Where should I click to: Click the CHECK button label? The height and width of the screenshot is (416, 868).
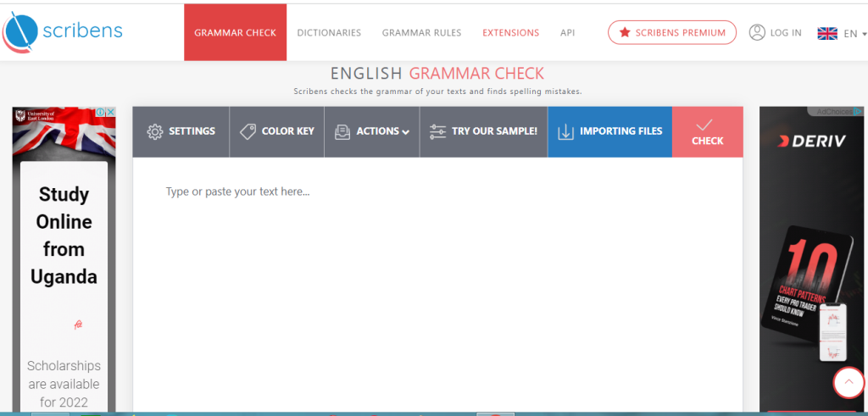pyautogui.click(x=708, y=141)
